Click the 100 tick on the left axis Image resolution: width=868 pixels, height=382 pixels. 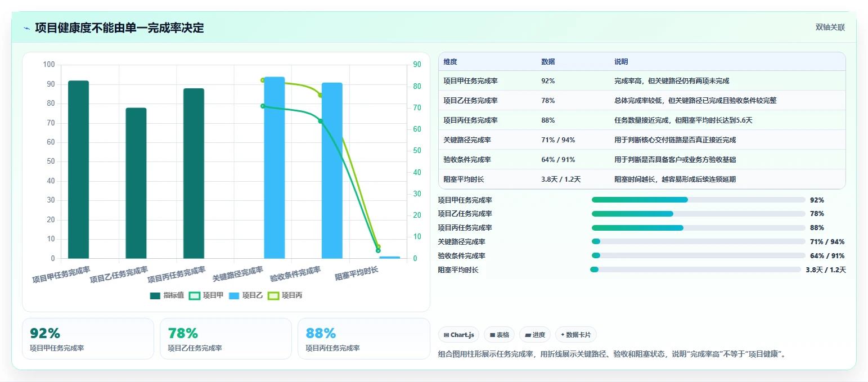(49, 65)
